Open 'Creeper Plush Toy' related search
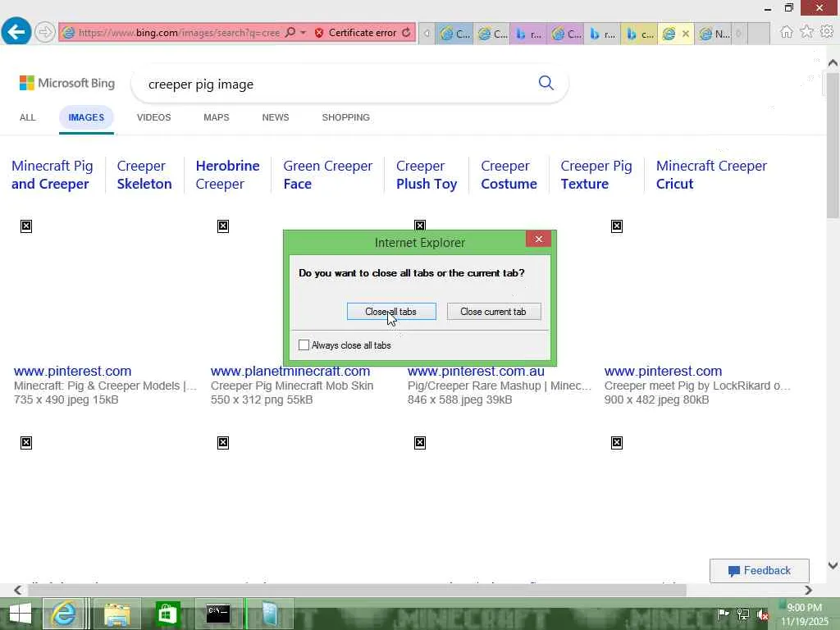This screenshot has height=630, width=840. click(x=427, y=175)
